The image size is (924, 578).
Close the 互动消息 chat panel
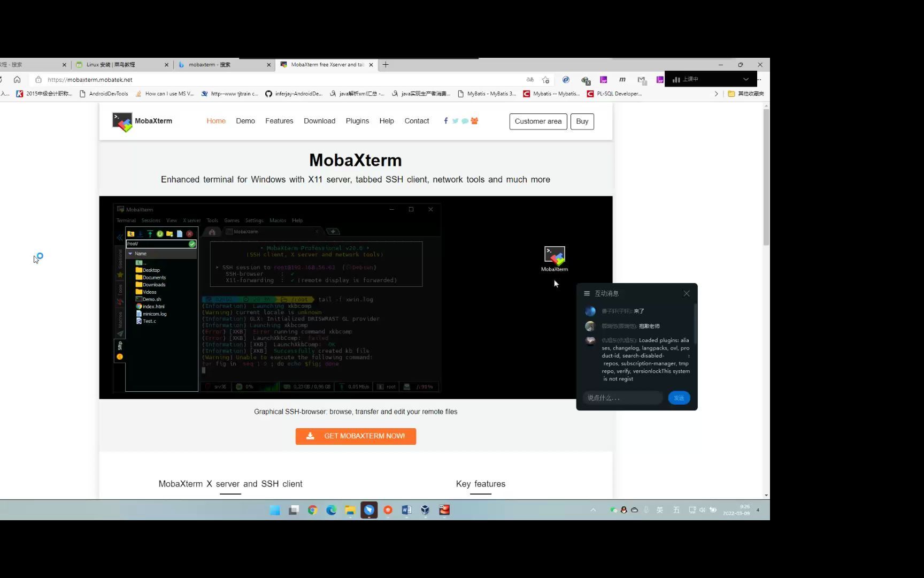click(687, 293)
